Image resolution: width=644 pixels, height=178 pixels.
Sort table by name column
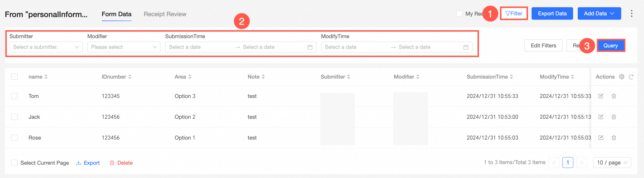click(46, 77)
